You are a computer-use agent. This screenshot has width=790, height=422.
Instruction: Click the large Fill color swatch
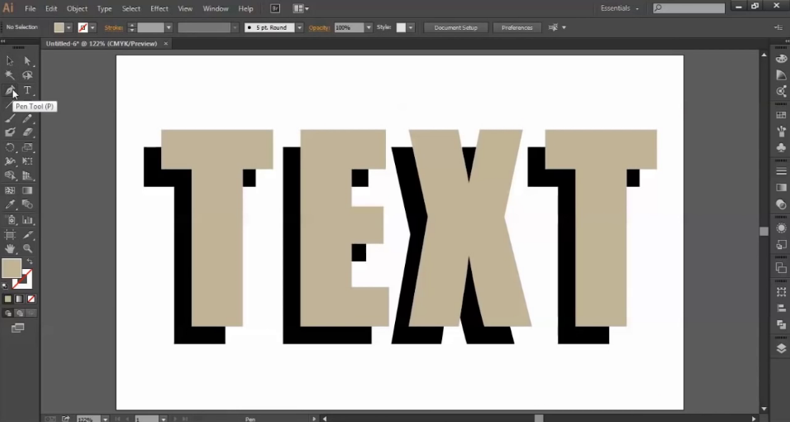tap(11, 268)
